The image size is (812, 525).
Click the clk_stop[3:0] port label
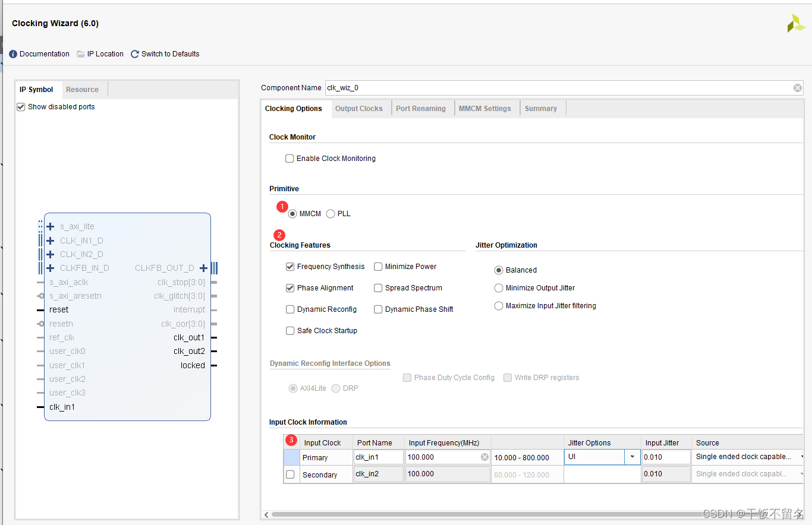tap(181, 282)
